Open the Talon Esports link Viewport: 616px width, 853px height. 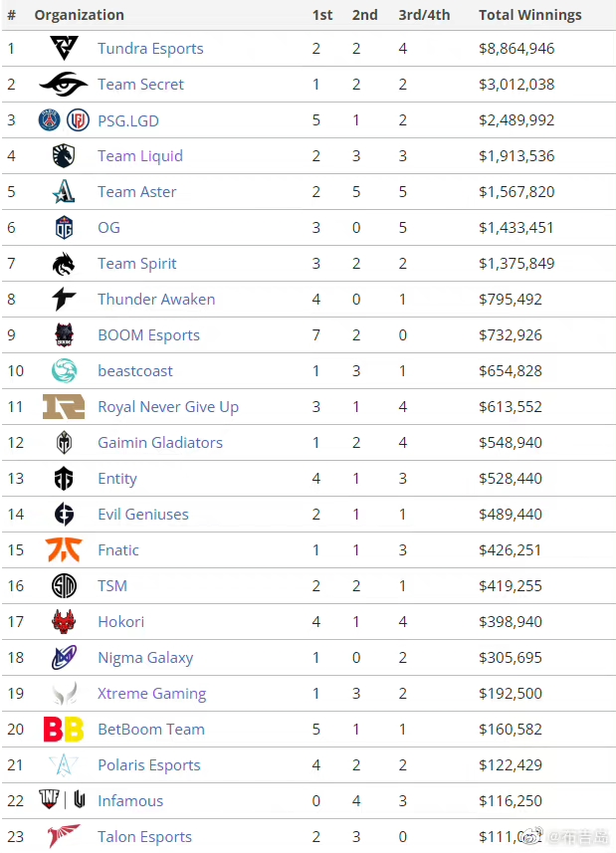(144, 837)
